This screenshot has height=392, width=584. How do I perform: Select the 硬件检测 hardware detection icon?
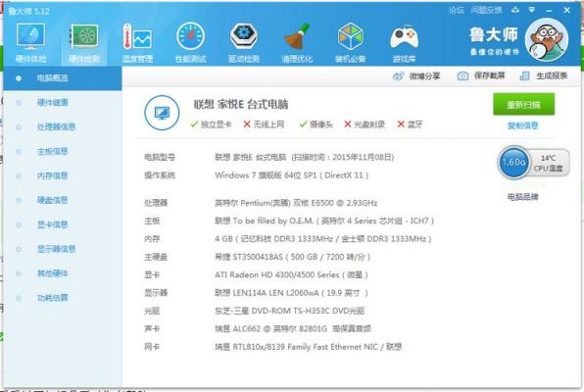click(x=84, y=42)
